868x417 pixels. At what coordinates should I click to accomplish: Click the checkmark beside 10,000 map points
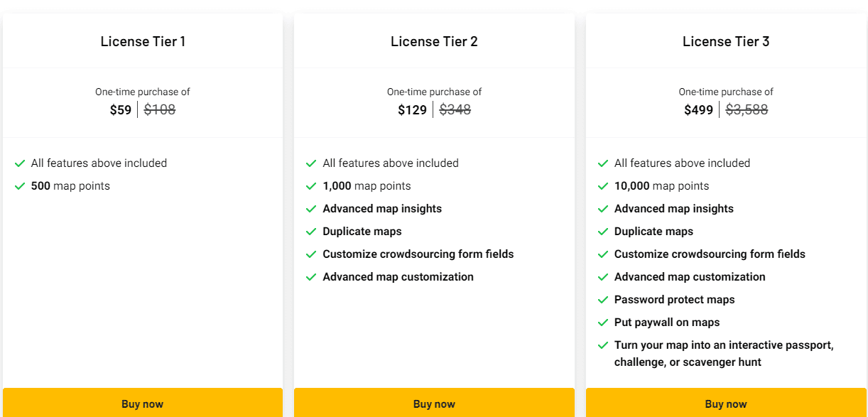pyautogui.click(x=603, y=186)
